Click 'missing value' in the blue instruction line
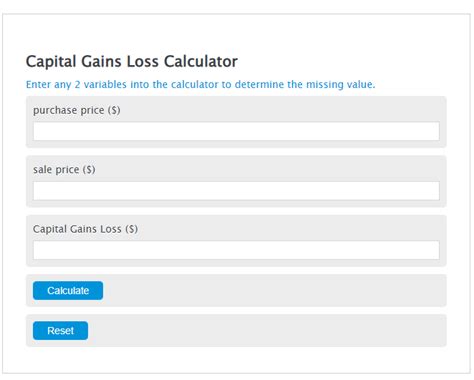Screen dimensions: 474x380 (x=341, y=84)
